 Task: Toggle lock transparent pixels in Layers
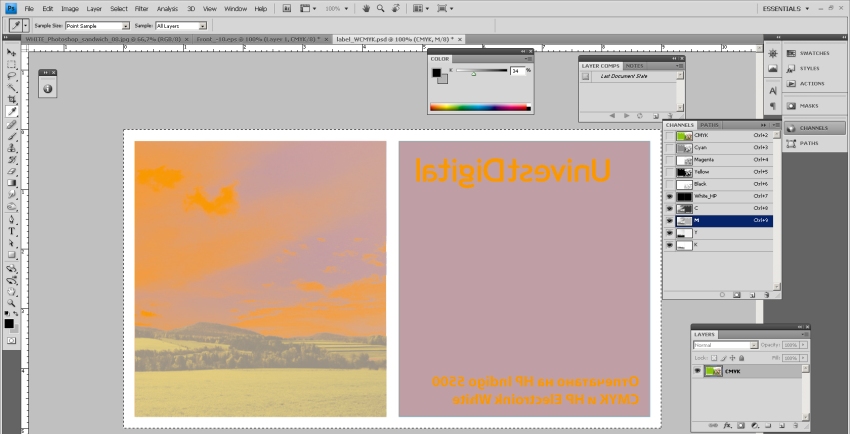click(x=714, y=358)
